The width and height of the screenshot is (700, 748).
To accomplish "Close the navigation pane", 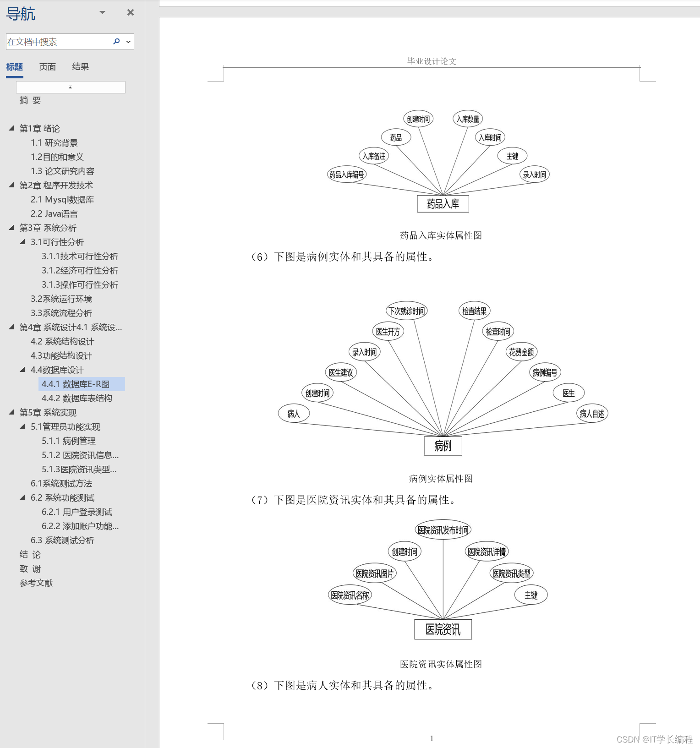I will pyautogui.click(x=131, y=12).
